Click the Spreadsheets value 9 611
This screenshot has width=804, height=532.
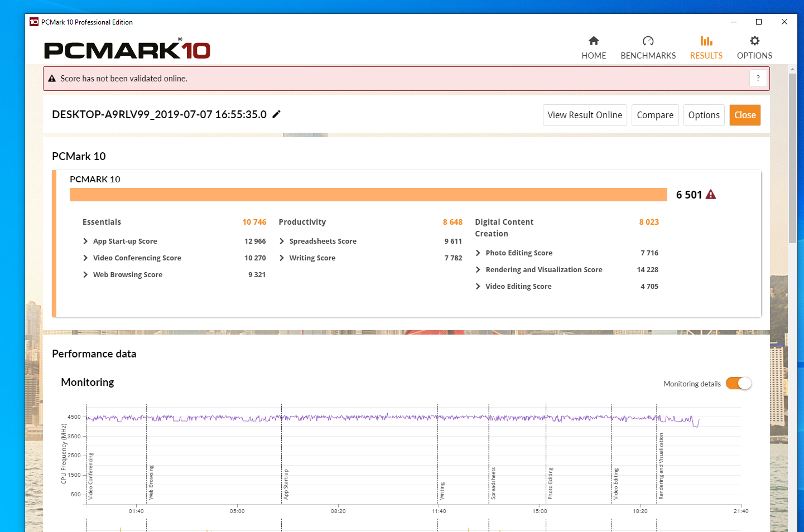[x=453, y=241]
